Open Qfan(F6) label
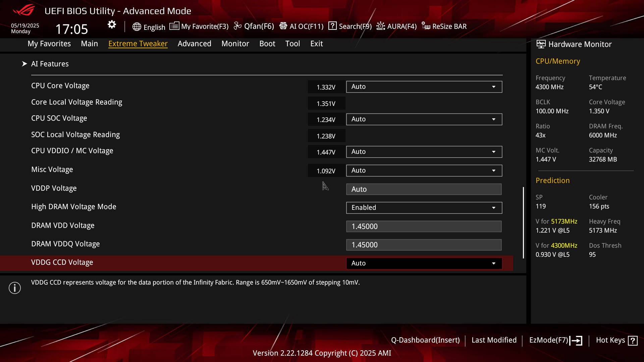Image resolution: width=644 pixels, height=362 pixels. tap(259, 26)
